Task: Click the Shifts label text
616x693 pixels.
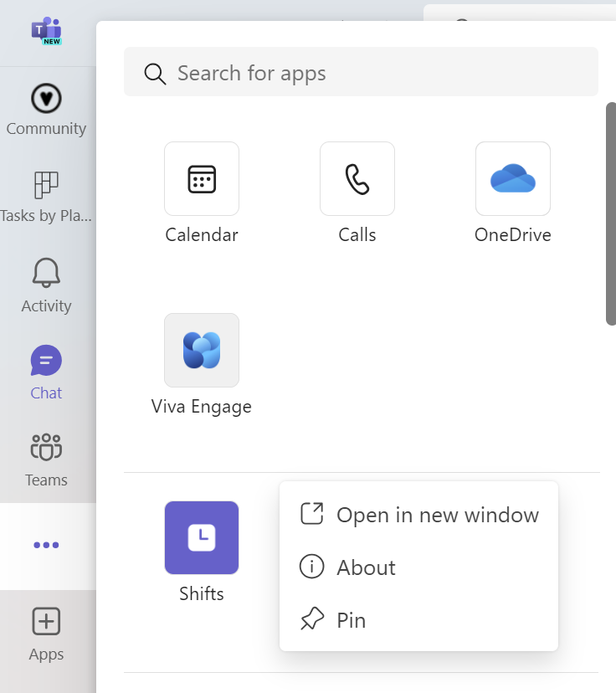Action: [202, 593]
